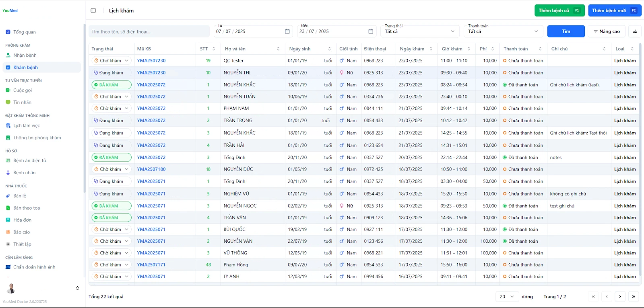Jump to last page with double arrow
Image resolution: width=644 pixels, height=308 pixels.
(634, 297)
